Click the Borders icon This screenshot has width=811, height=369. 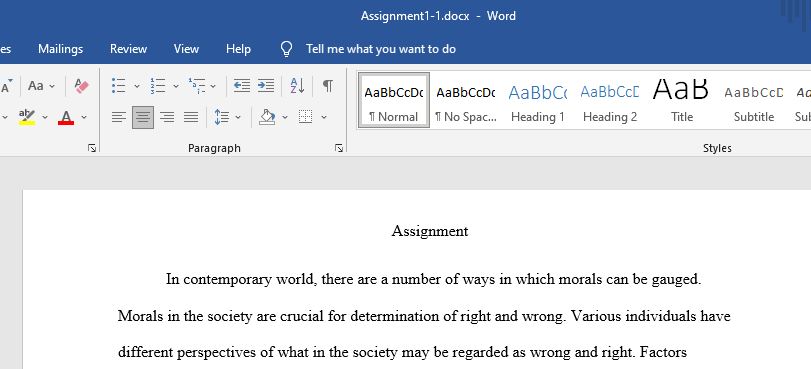(306, 117)
